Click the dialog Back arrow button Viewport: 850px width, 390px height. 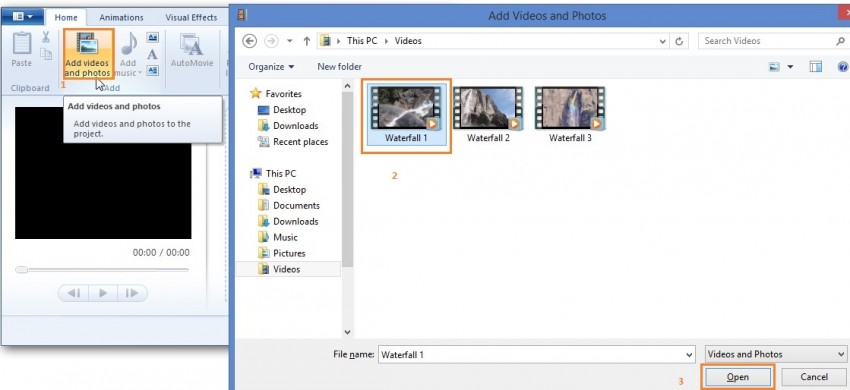[x=249, y=41]
